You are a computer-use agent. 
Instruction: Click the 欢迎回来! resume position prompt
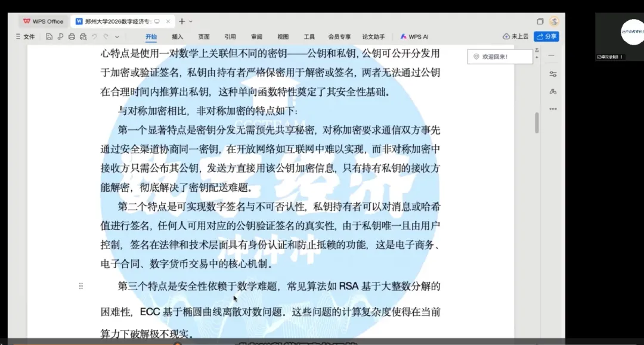[500, 57]
